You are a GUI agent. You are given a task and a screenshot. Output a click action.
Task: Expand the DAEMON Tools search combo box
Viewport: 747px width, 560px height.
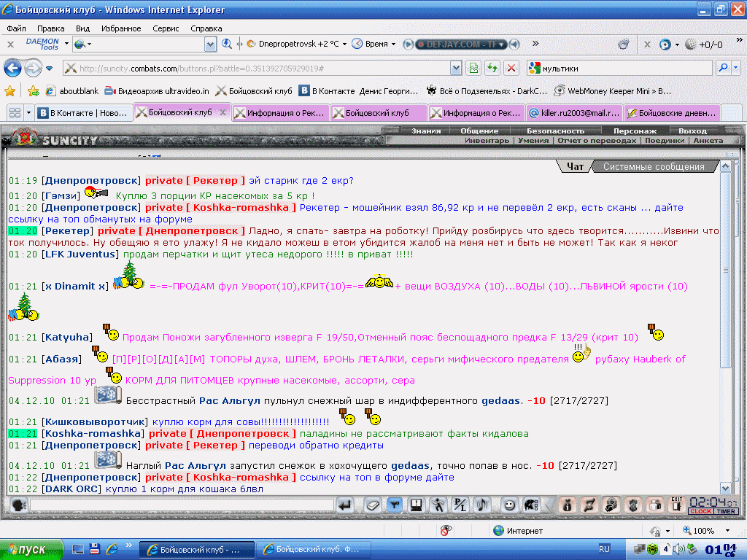(210, 44)
